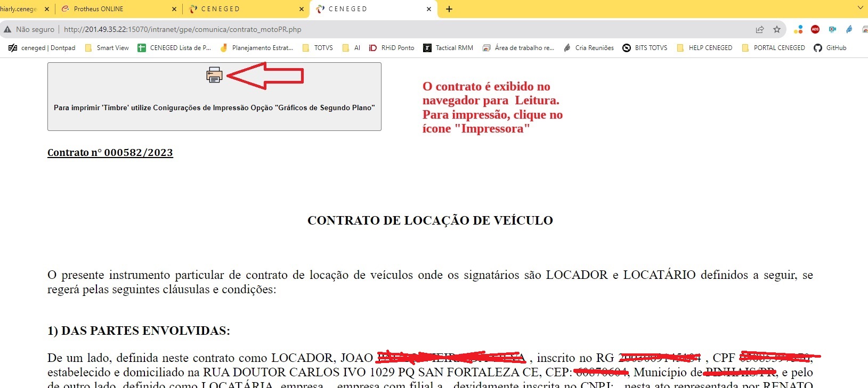This screenshot has width=868, height=388.
Task: Open the red ADS extension icon
Action: coord(815,29)
